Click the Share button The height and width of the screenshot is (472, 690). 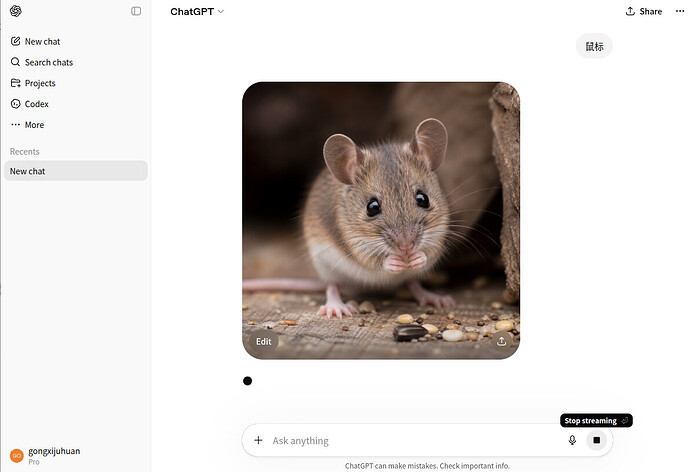point(644,11)
